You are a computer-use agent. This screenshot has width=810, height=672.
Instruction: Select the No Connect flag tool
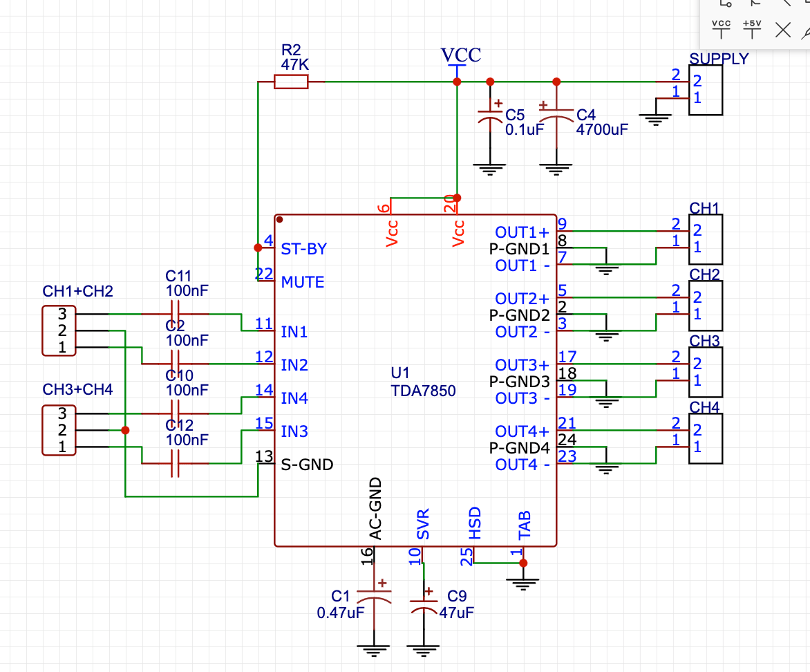(x=783, y=30)
